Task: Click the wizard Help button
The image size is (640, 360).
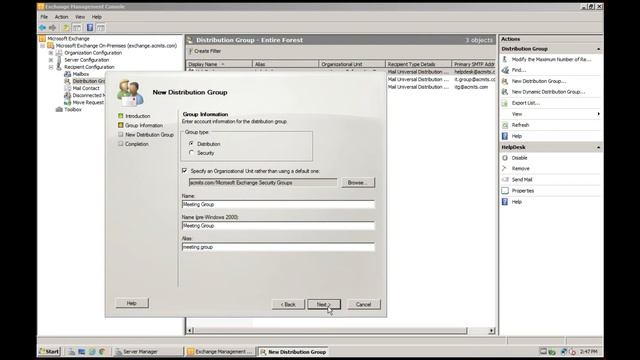Action: 132,303
